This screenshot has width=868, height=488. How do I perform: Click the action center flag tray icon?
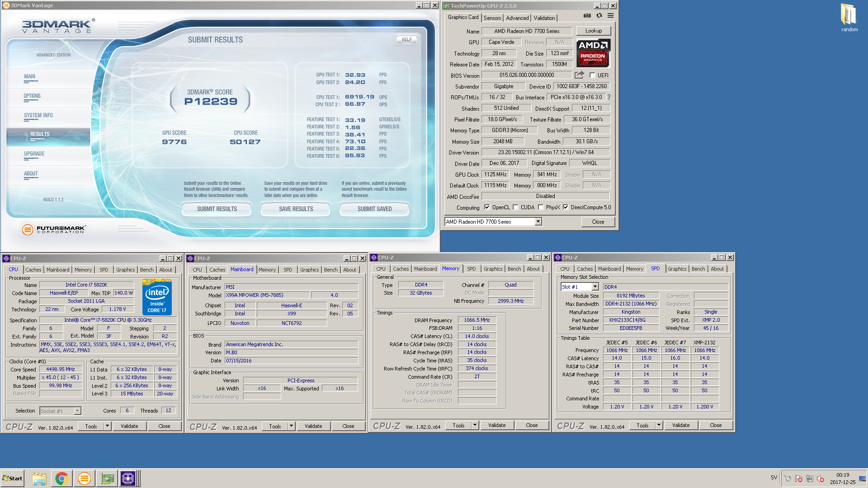click(x=798, y=479)
